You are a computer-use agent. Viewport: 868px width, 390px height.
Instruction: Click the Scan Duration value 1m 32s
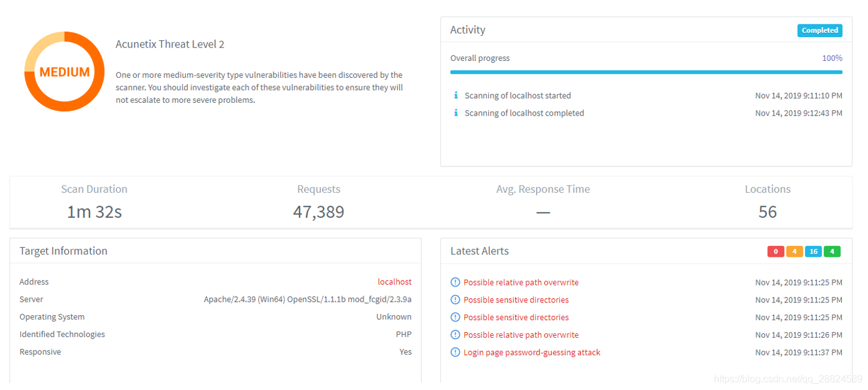94,212
